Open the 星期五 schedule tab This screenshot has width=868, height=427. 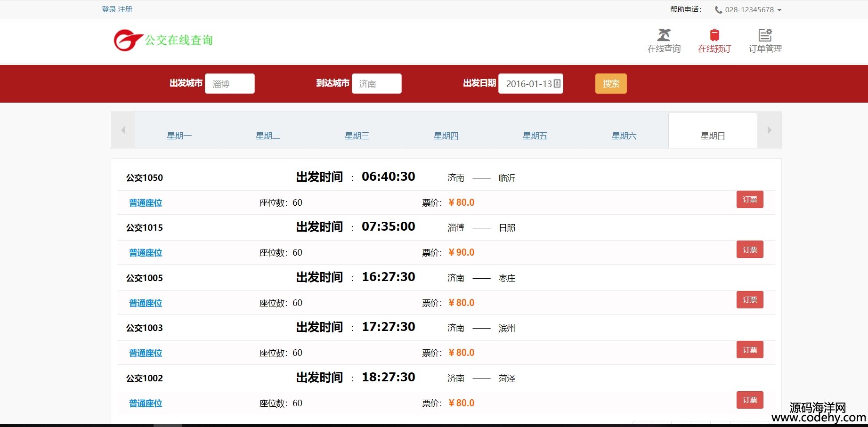pos(535,136)
